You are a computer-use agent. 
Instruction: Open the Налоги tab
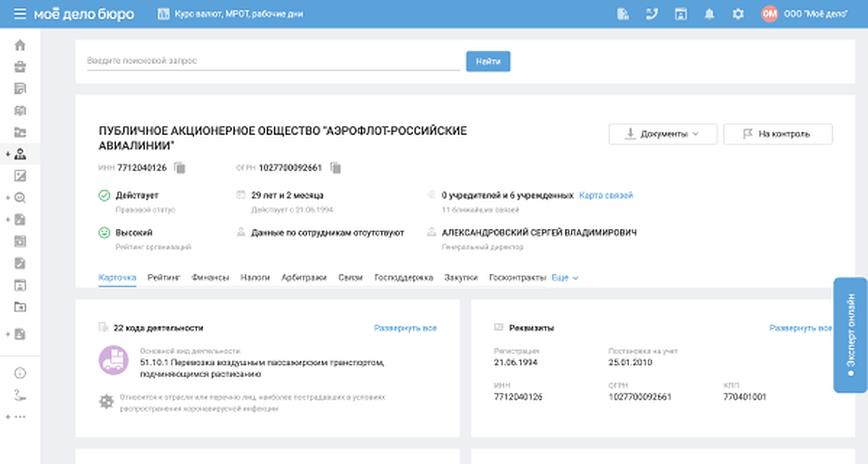(x=255, y=278)
